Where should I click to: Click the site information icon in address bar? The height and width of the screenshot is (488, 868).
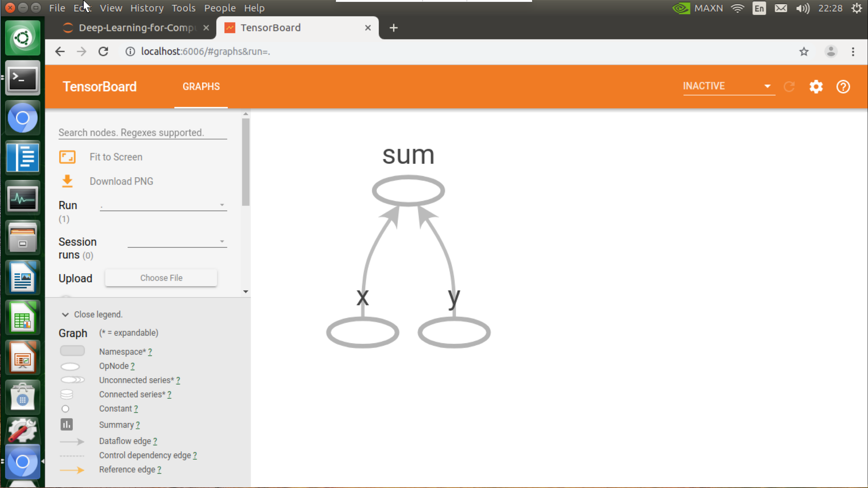click(130, 52)
